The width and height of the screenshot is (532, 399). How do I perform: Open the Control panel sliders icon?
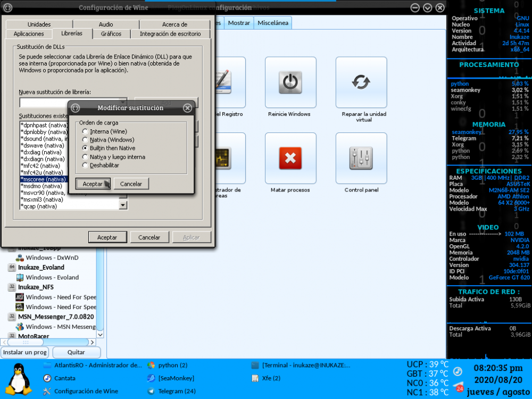click(361, 158)
